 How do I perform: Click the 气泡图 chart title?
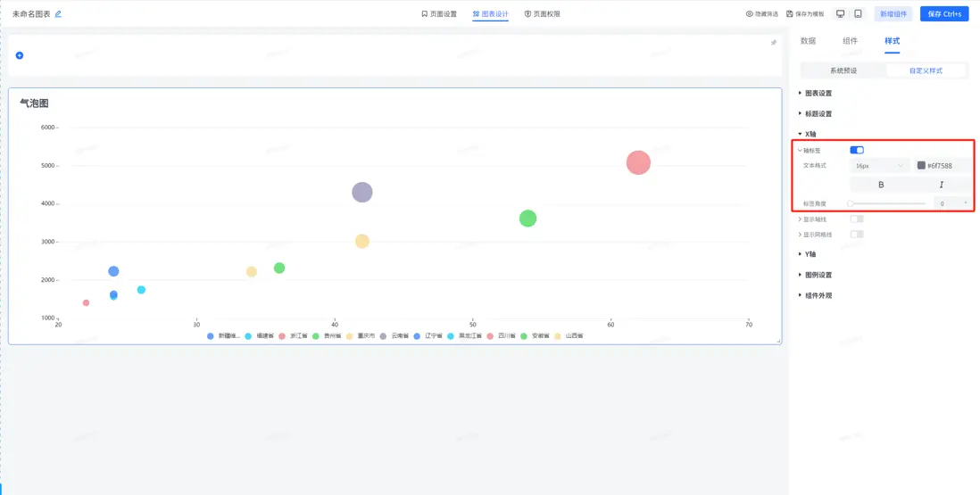click(35, 103)
